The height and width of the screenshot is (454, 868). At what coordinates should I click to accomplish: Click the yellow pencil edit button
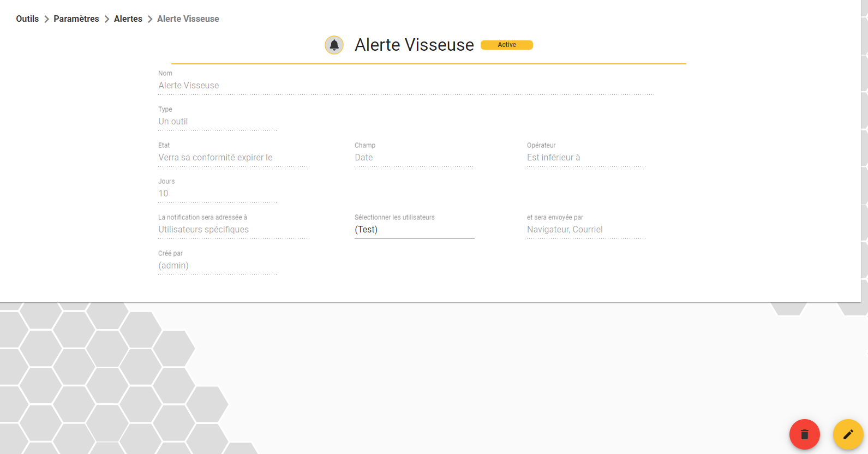[x=848, y=434]
